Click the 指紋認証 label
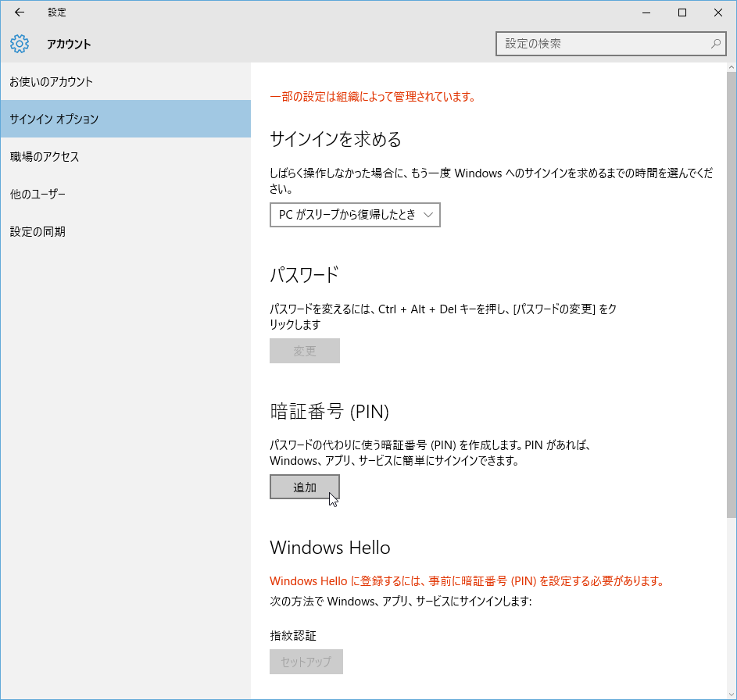Image resolution: width=737 pixels, height=700 pixels. [x=293, y=636]
